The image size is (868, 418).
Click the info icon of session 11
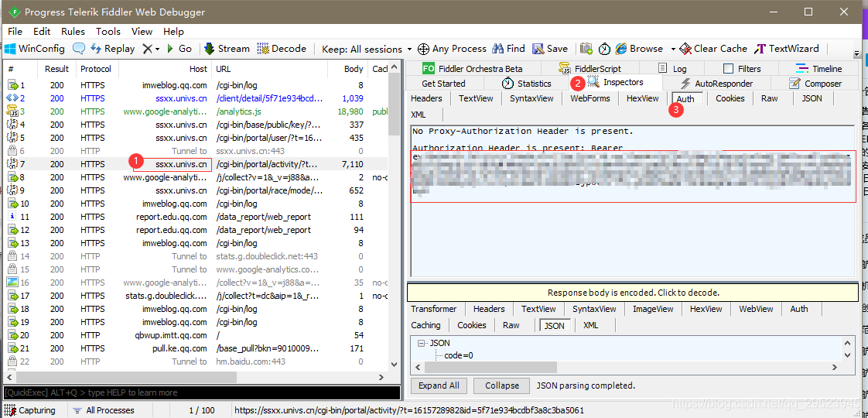12,217
